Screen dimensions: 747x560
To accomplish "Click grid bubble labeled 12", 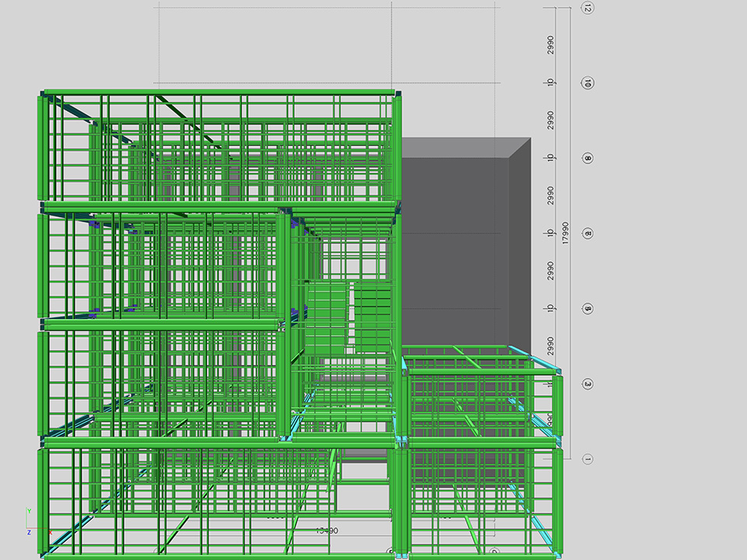I will point(587,9).
